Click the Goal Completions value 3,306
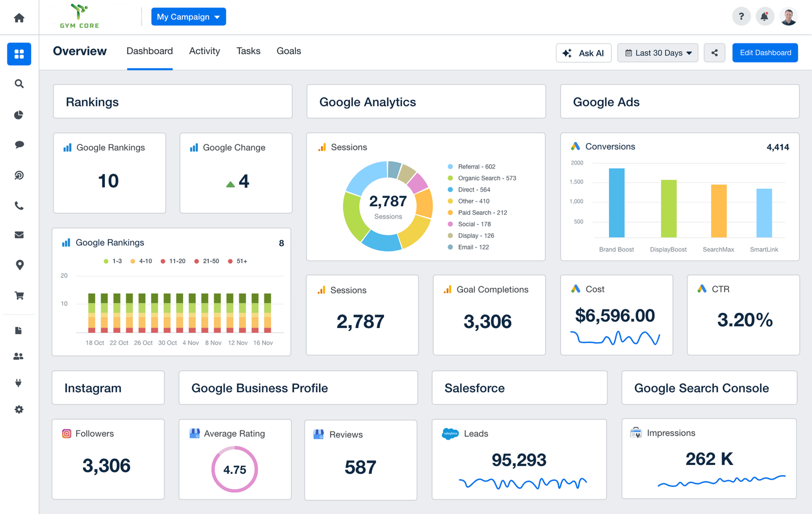Screen dimensions: 812x514 click(488, 322)
